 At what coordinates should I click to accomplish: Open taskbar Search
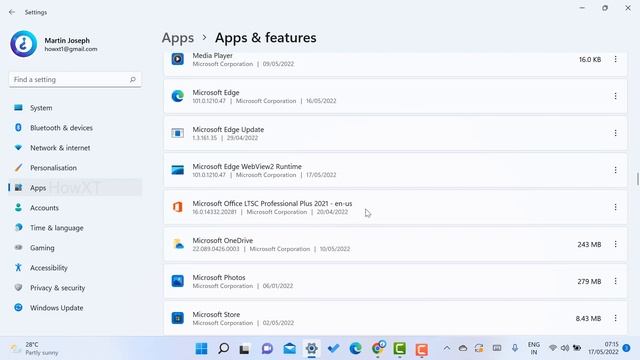click(223, 349)
